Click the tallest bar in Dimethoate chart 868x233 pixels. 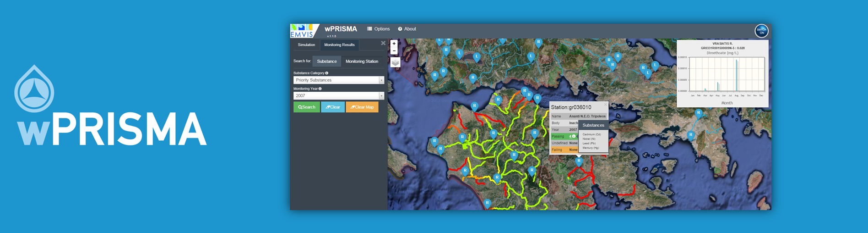click(737, 75)
